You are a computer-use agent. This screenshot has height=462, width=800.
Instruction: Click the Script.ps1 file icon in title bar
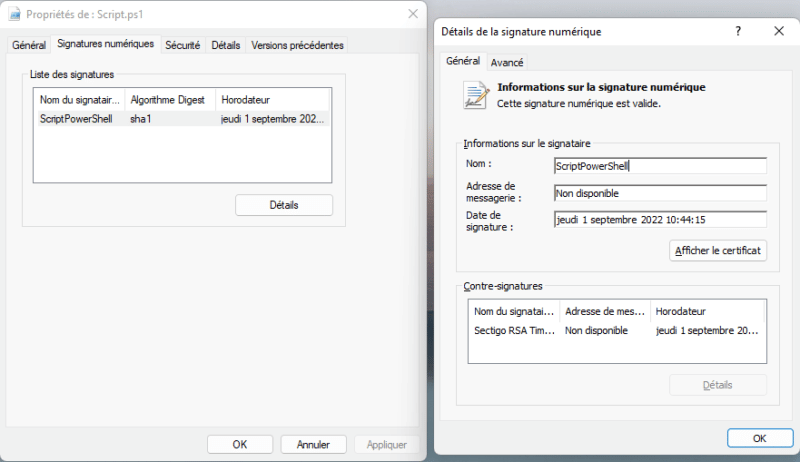15,14
